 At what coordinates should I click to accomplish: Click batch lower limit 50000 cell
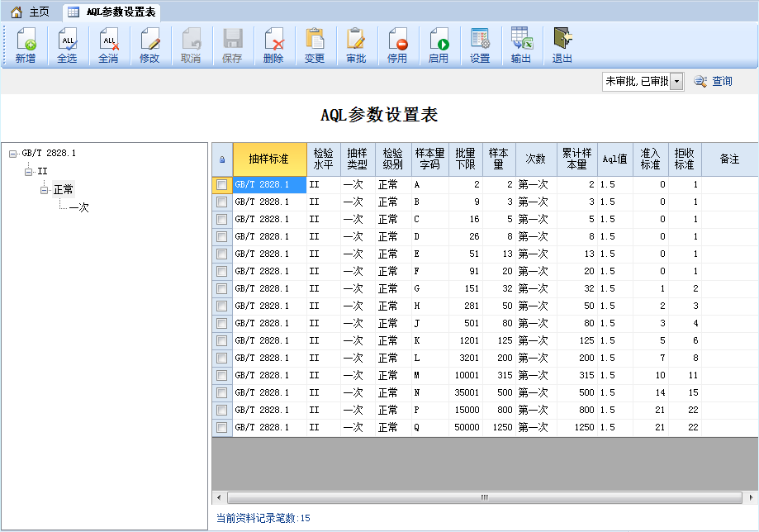[x=466, y=427]
